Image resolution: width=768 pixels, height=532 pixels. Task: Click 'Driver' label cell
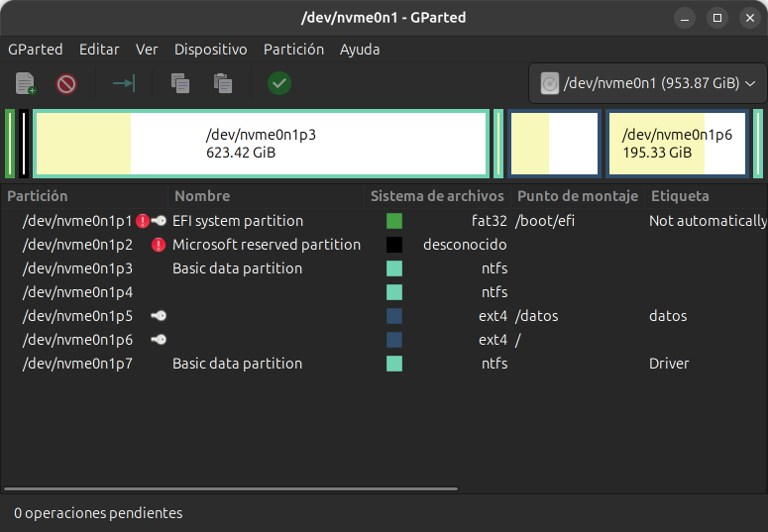pos(669,364)
